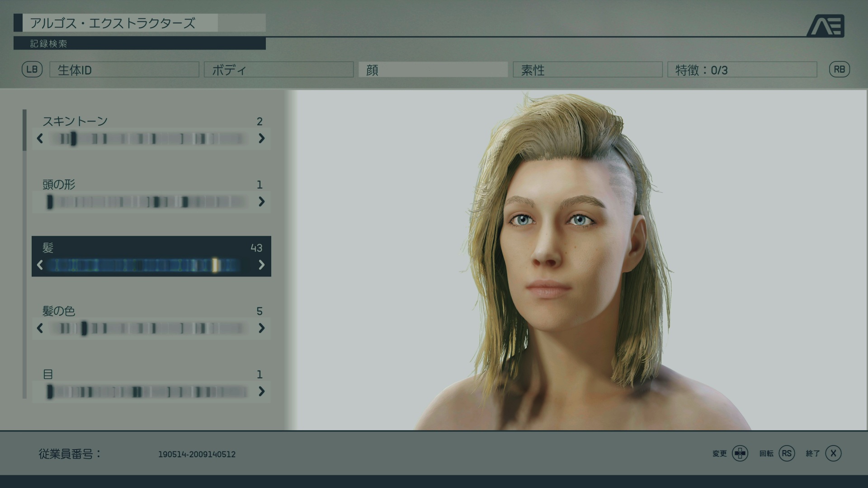Click left arrow on 髪の色 slider
This screenshot has height=488, width=868.
[40, 328]
